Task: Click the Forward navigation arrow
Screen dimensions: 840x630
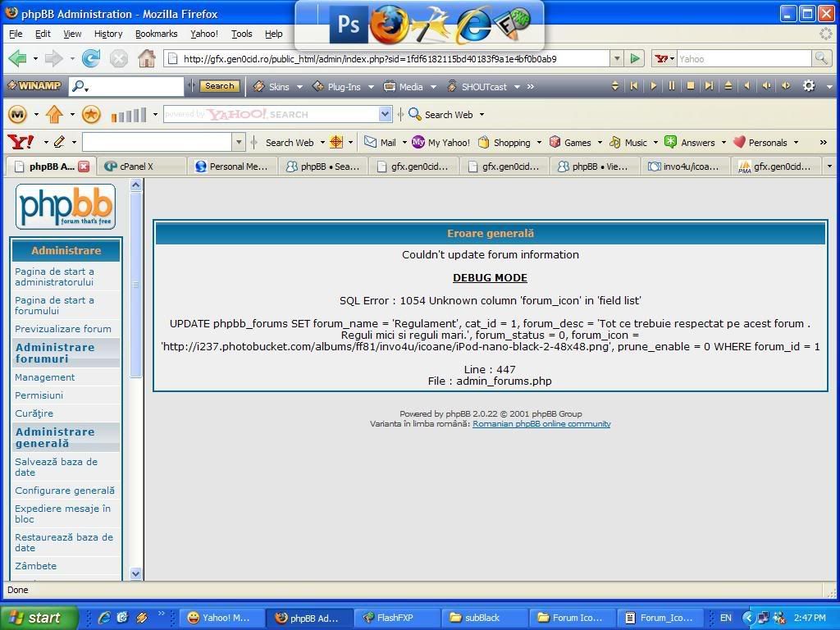Action: tap(53, 58)
